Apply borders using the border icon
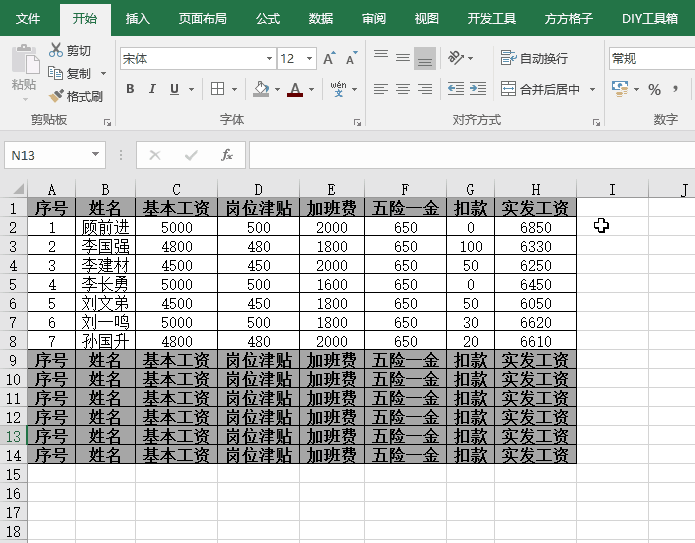 click(x=217, y=89)
